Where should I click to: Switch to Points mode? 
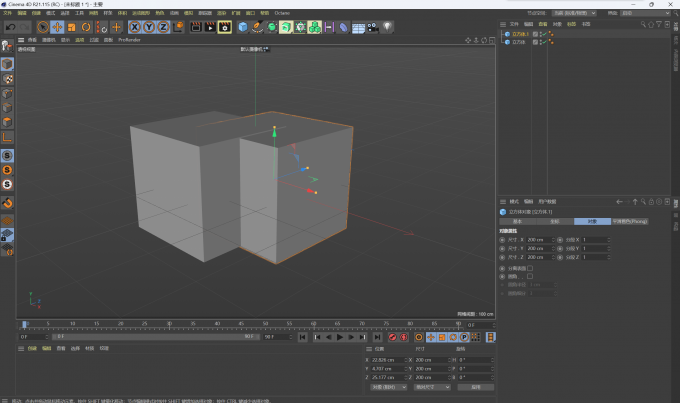(x=7, y=93)
